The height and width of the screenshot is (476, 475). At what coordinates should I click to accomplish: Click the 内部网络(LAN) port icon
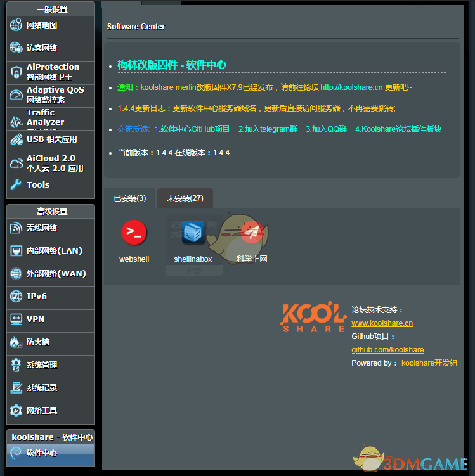point(16,251)
